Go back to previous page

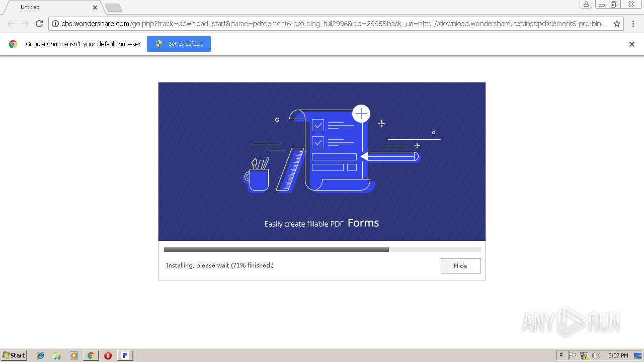pyautogui.click(x=11, y=23)
